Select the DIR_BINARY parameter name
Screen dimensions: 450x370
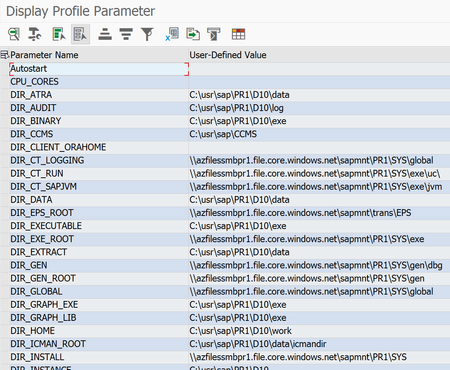[36, 121]
